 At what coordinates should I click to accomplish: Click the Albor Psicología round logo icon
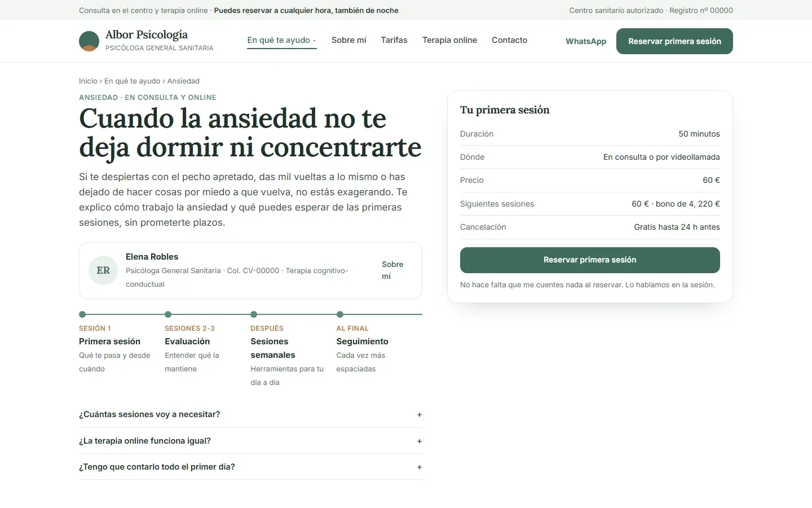point(89,41)
